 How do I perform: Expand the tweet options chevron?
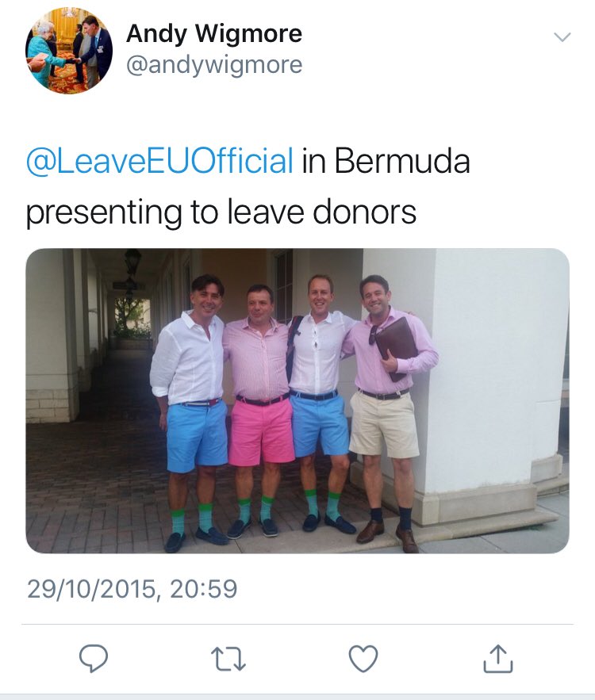point(562,37)
